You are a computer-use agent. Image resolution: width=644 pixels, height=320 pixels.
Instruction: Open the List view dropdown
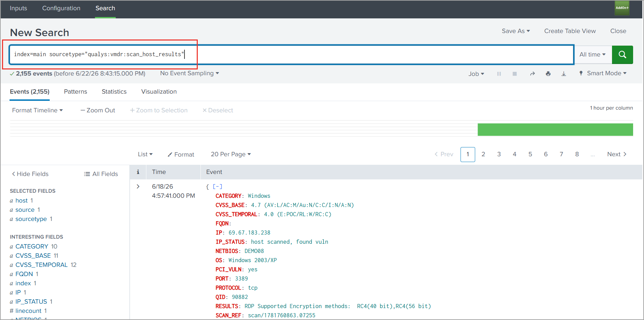point(145,154)
